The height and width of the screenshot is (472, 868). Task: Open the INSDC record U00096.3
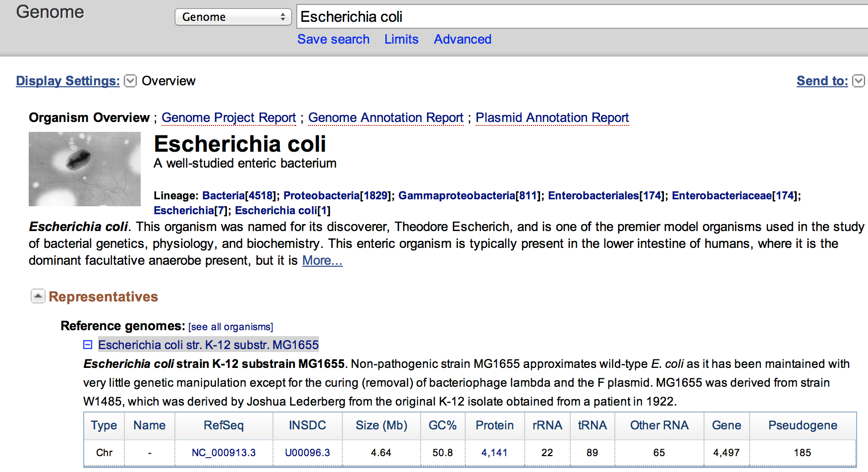307,452
